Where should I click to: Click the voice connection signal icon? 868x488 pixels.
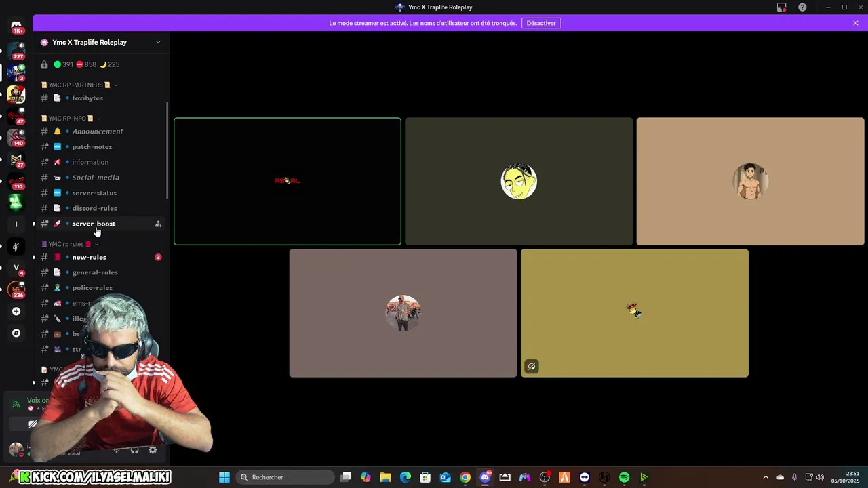[16, 404]
